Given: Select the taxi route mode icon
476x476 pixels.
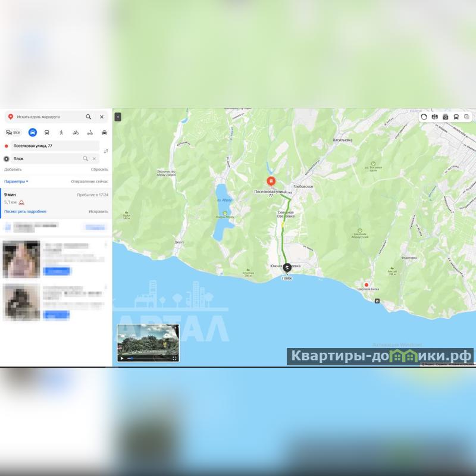Looking at the screenshot, I should click(104, 132).
